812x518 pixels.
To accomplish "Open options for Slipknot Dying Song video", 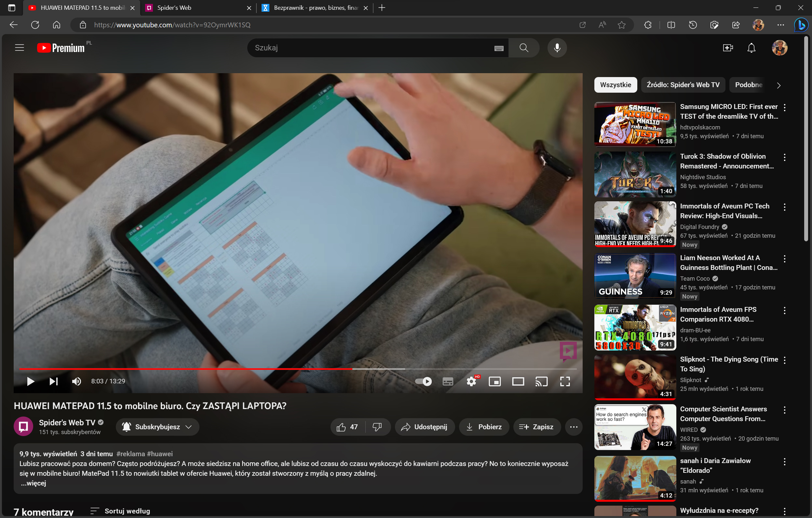I will click(x=784, y=360).
